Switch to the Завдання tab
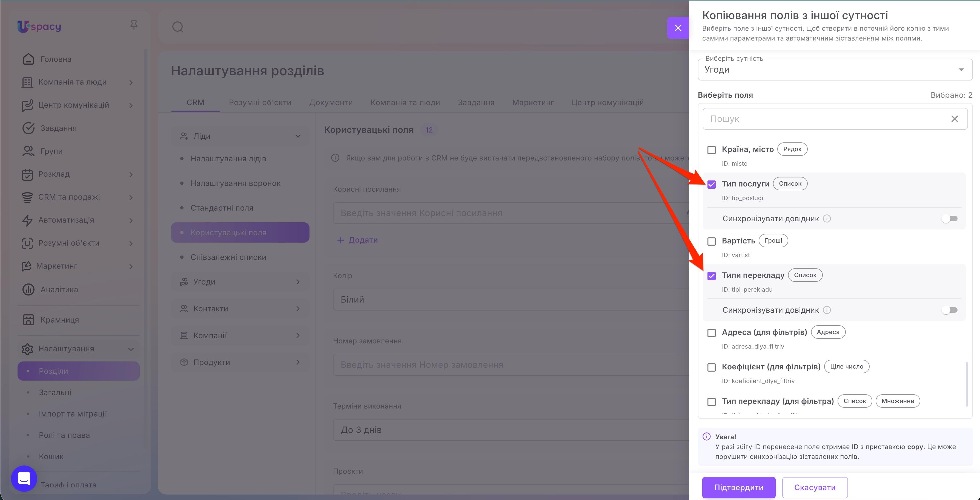The height and width of the screenshot is (500, 980). pyautogui.click(x=476, y=102)
